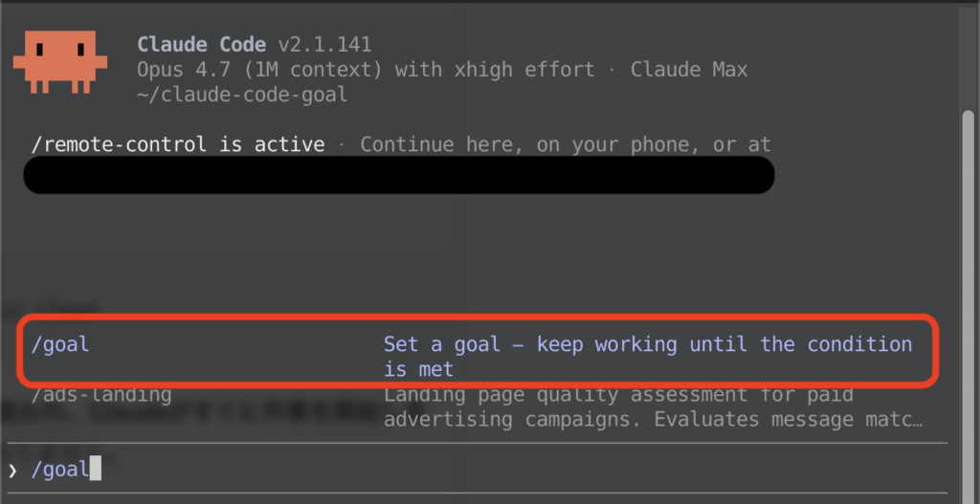Focus the prompt input field containing /goal
Screen dimensions: 980x504
[x=478, y=469]
